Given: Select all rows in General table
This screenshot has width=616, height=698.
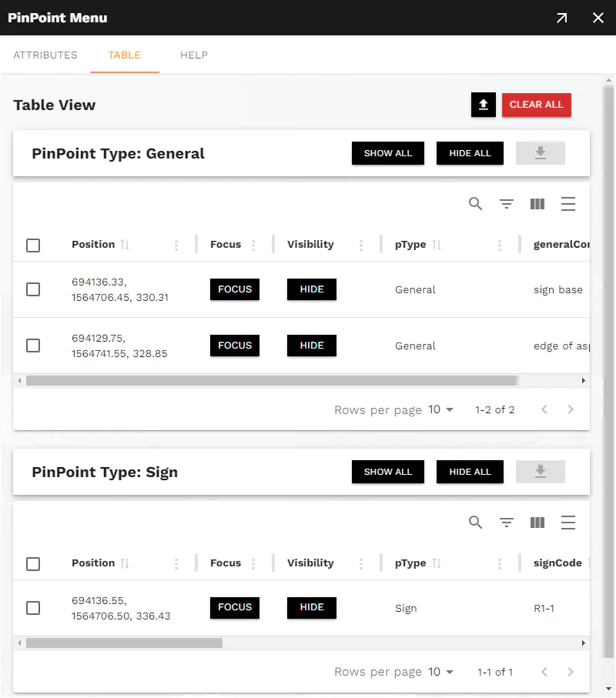Looking at the screenshot, I should tap(33, 245).
